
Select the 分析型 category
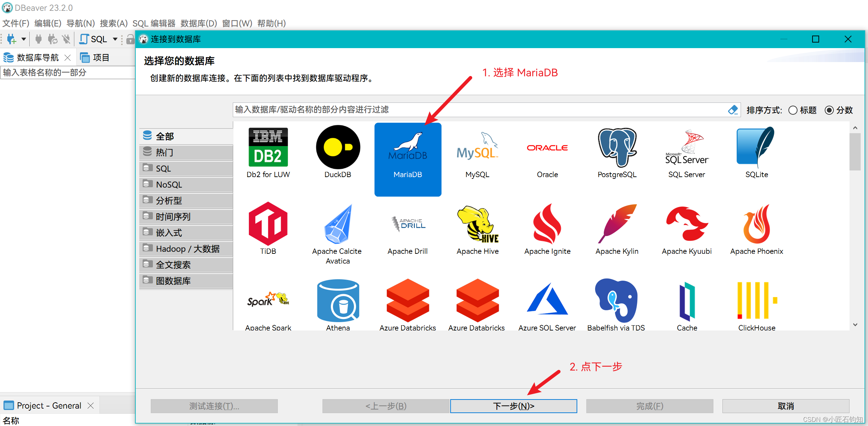pos(186,200)
